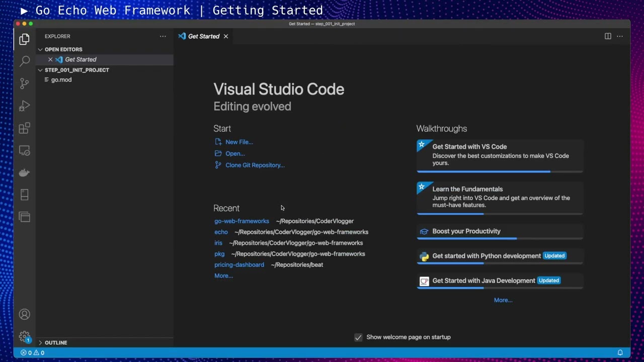
Task: Open the Accounts icon
Action: pos(24,314)
